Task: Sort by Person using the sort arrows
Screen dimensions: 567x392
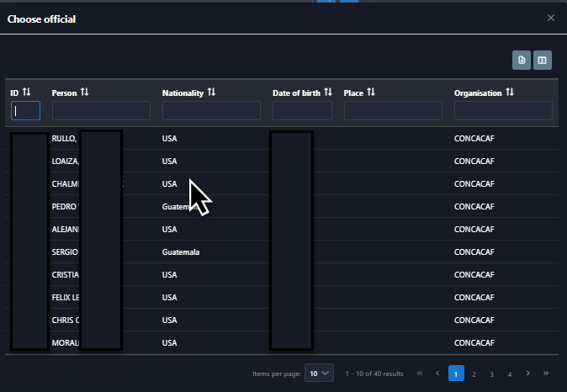Action: point(84,93)
